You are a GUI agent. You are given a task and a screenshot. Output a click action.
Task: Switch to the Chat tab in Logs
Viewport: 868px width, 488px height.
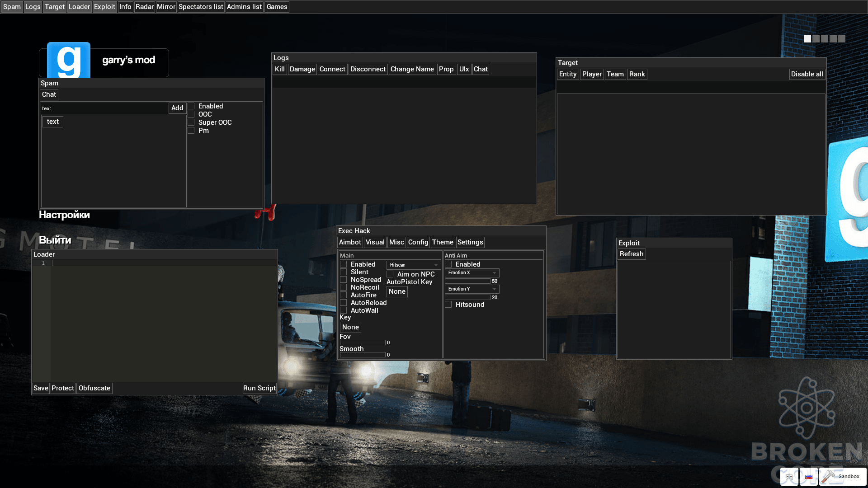point(481,69)
